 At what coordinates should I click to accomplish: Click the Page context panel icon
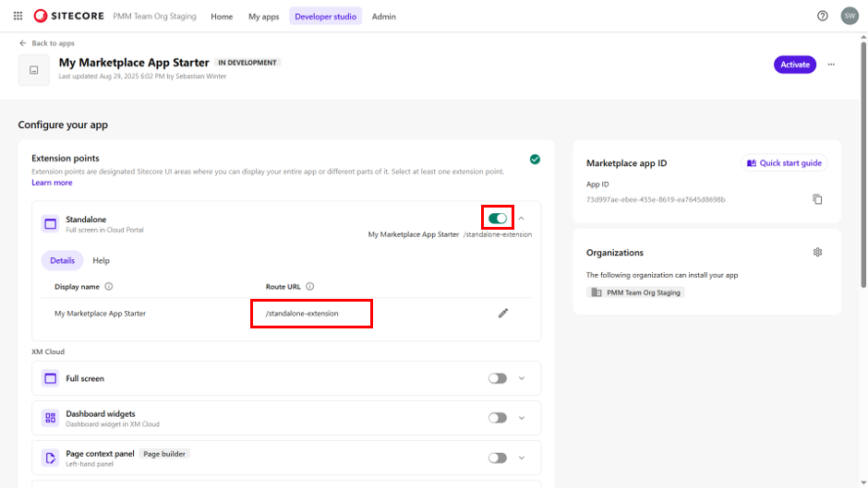click(x=51, y=458)
